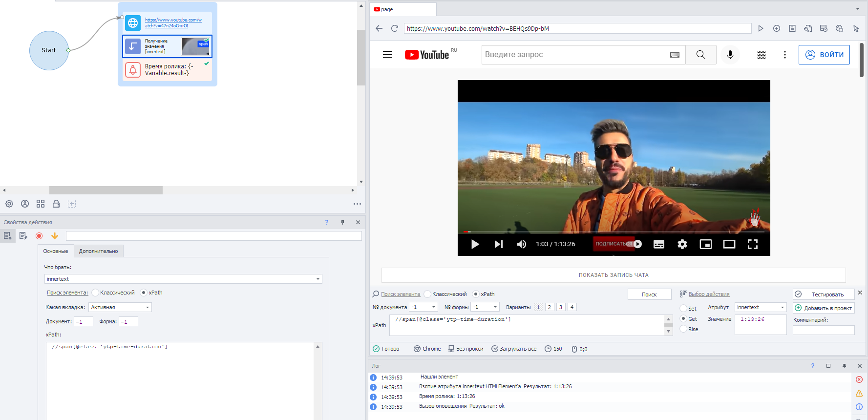
Task: Toggle autoplay switch in the player
Action: (635, 244)
